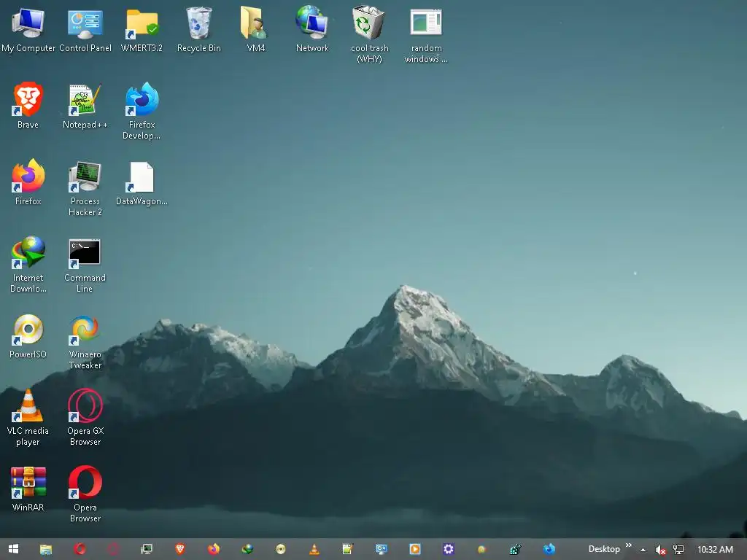The width and height of the screenshot is (747, 560).
Task: Open File Explorer from the taskbar
Action: [x=46, y=550]
